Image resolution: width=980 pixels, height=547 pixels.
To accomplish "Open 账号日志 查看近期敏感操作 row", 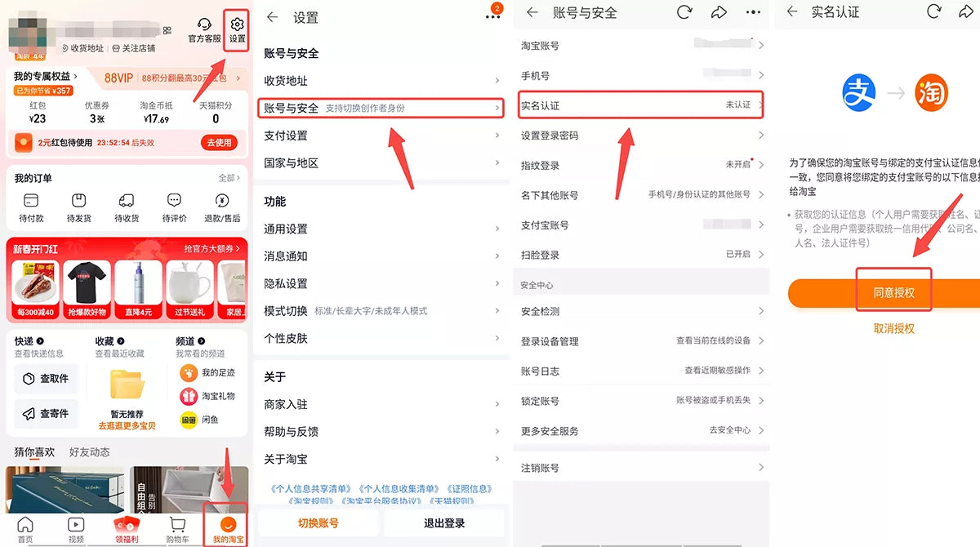I will coord(641,371).
